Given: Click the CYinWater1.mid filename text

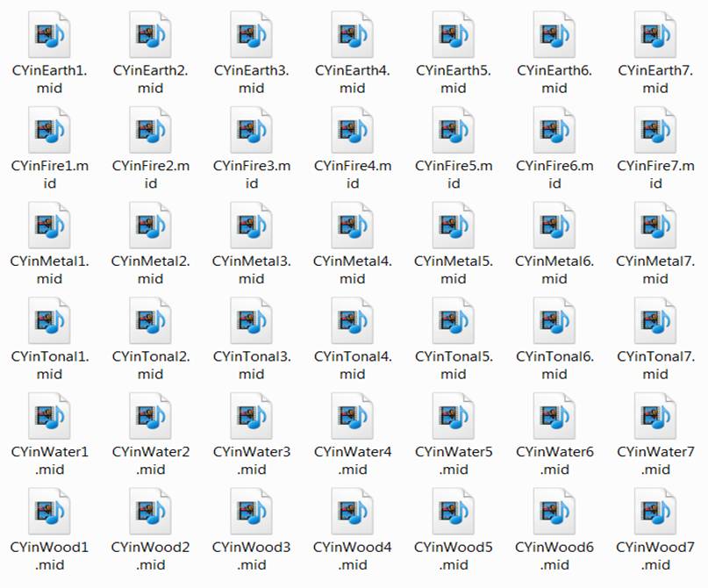Looking at the screenshot, I should [x=49, y=460].
